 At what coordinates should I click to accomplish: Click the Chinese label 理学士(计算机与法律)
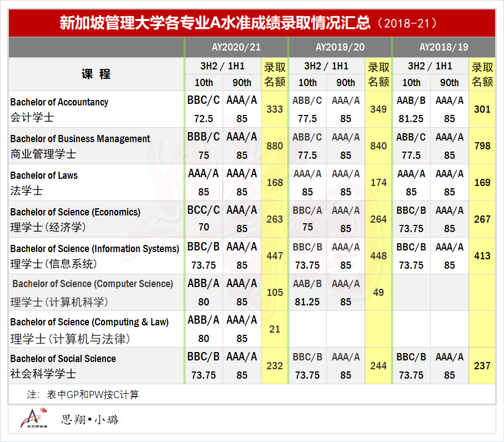coord(70,339)
